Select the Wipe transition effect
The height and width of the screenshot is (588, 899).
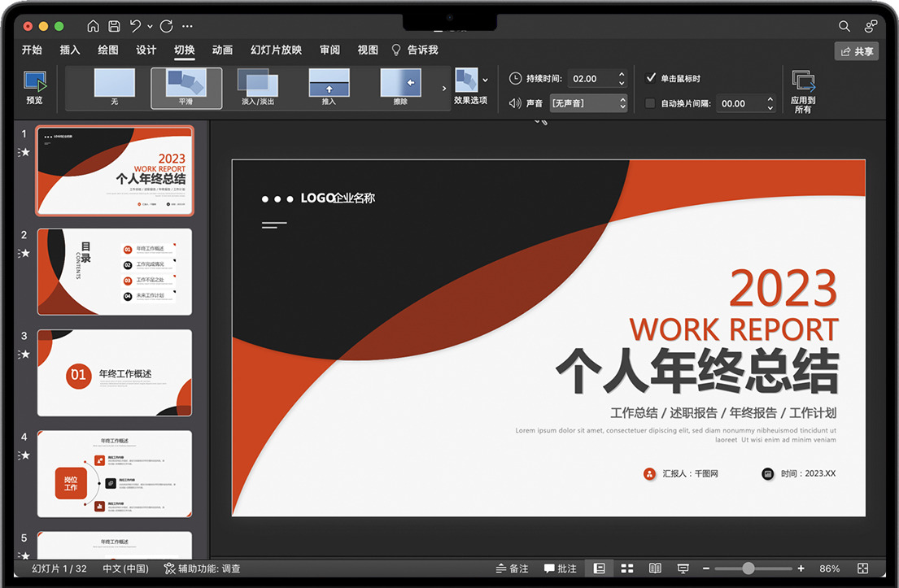(x=400, y=88)
